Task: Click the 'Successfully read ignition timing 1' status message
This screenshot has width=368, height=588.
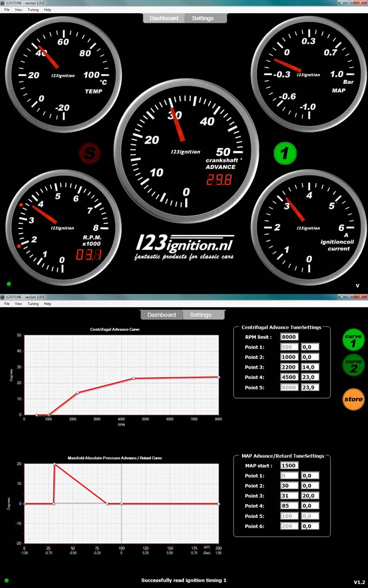Action: (x=184, y=580)
